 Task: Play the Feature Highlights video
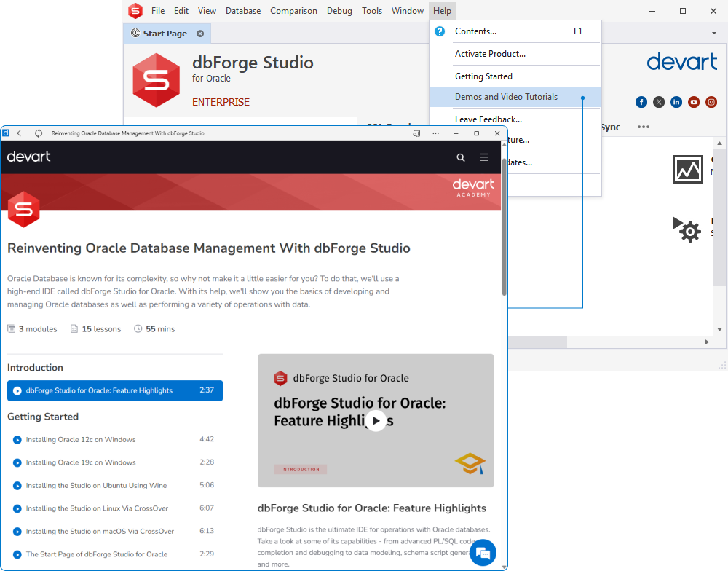(376, 421)
